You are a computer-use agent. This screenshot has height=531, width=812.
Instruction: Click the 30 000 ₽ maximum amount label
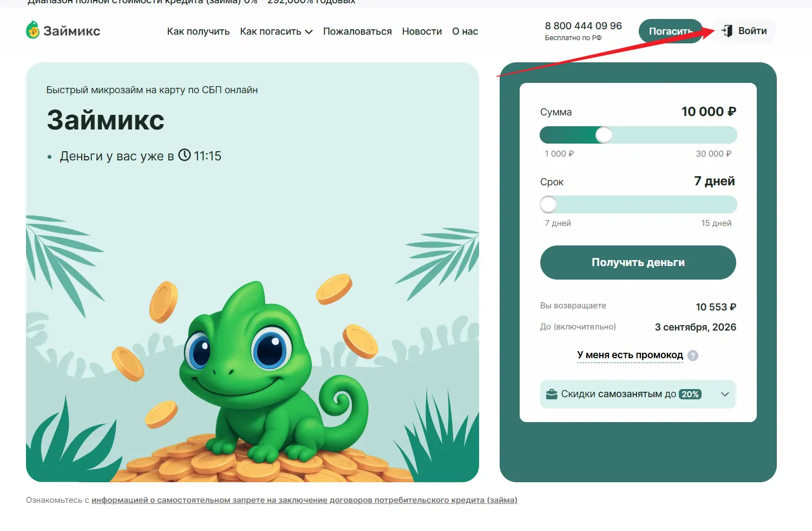[713, 154]
